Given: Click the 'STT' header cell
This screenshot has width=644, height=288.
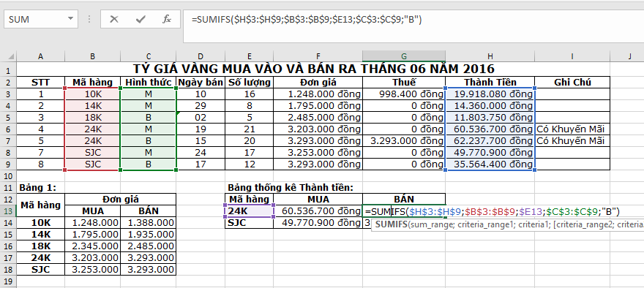Looking at the screenshot, I should pos(40,82).
